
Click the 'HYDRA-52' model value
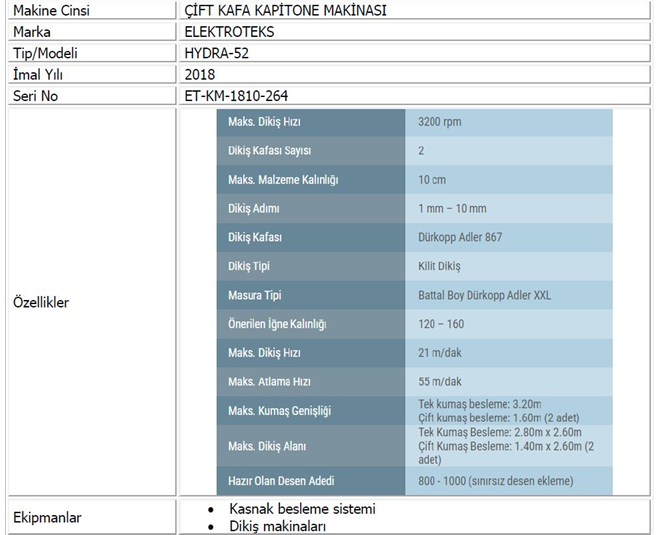click(x=217, y=53)
